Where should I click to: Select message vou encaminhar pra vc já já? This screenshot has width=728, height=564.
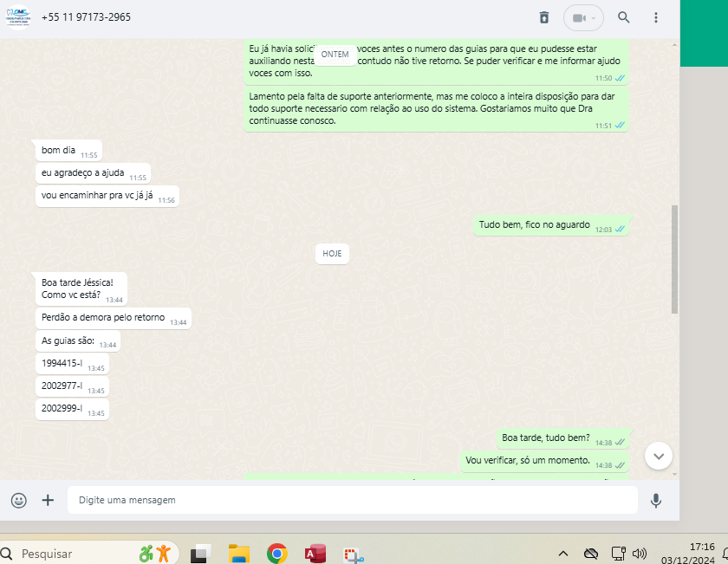tap(107, 197)
